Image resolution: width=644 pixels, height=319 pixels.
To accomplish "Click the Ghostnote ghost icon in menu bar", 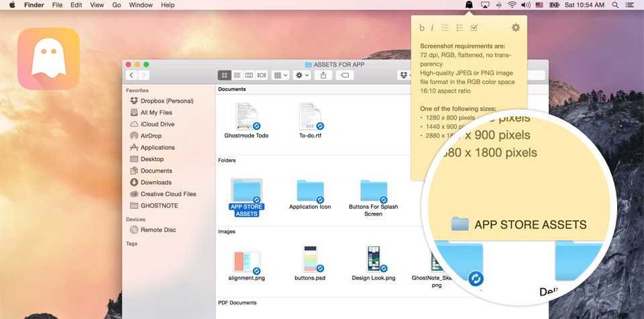I will [469, 5].
